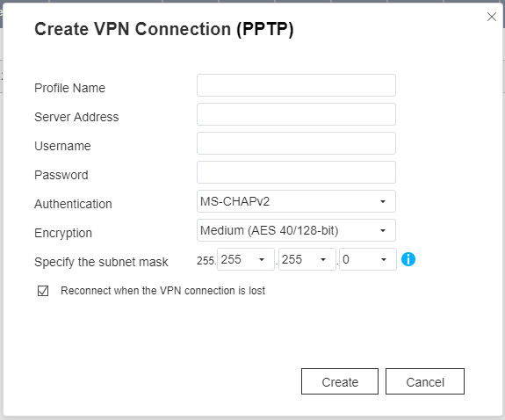
Task: Click the Encryption label text
Action: click(x=63, y=233)
